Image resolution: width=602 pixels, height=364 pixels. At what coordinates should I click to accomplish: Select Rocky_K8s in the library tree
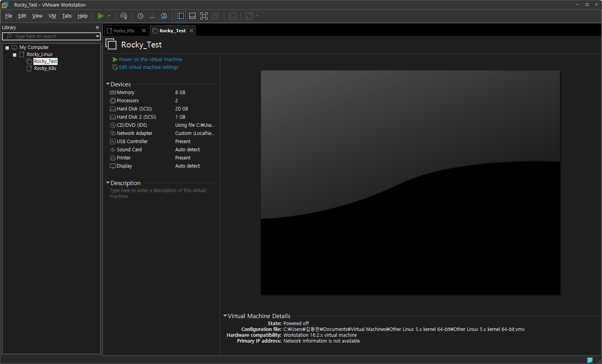click(x=45, y=68)
